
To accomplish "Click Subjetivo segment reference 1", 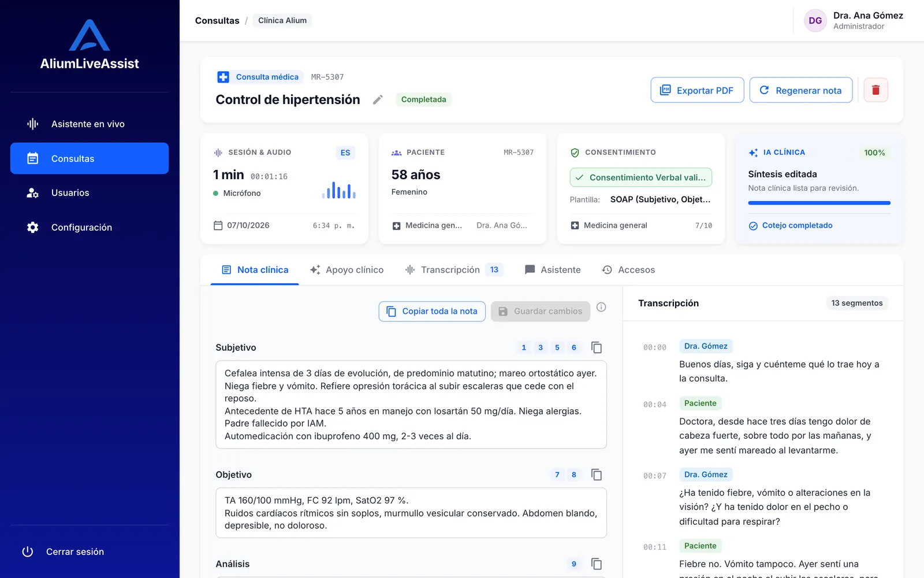I will [x=524, y=347].
